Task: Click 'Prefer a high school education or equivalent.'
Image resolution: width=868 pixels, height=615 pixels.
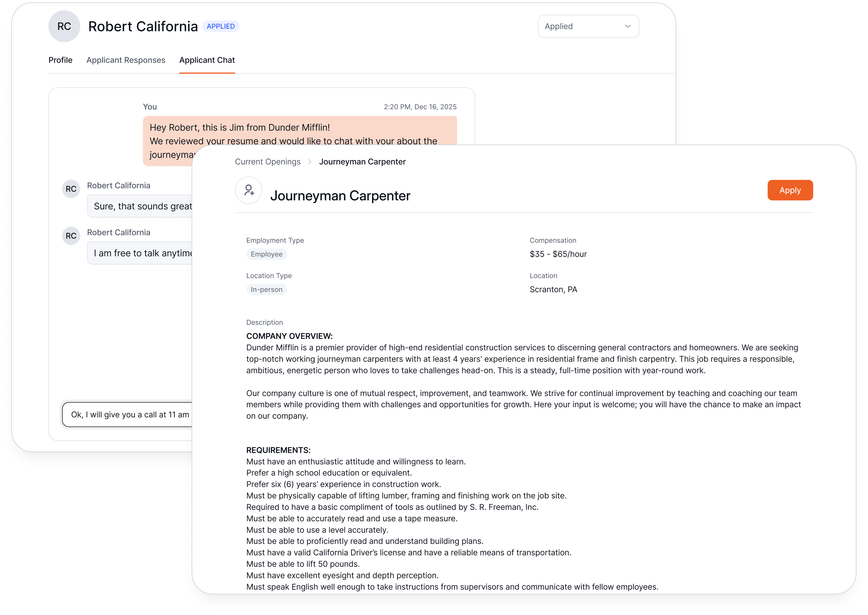Action: click(329, 472)
